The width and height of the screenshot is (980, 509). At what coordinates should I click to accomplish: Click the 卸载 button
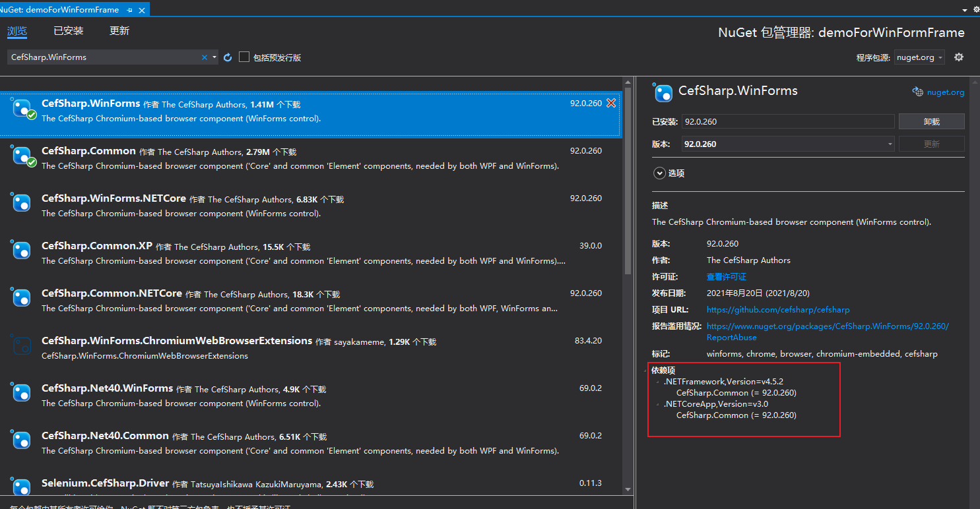coord(931,121)
